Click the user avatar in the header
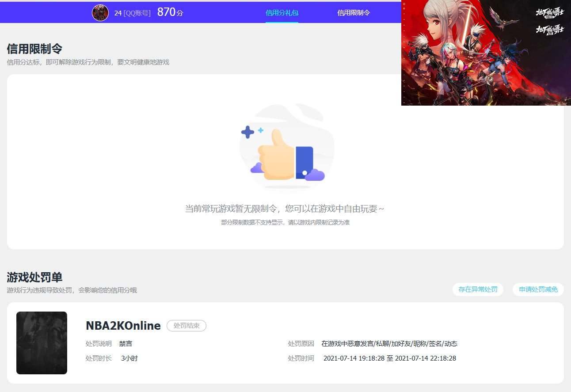 point(100,12)
